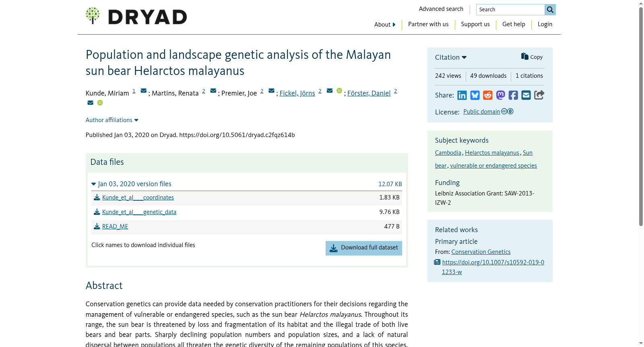This screenshot has height=347, width=644.
Task: Select the Cambodia keyword
Action: coord(448,153)
